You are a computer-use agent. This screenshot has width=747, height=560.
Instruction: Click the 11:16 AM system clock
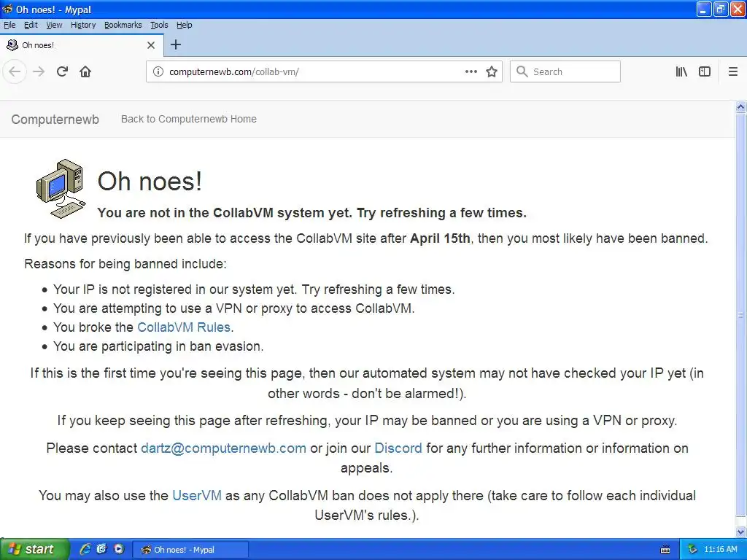coord(720,550)
